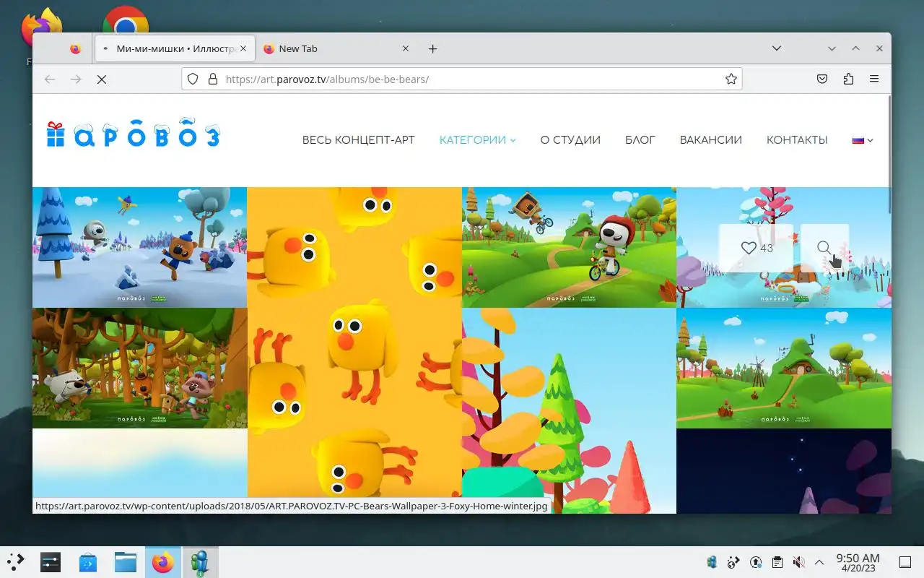Open the ВАКАНСИИ page

coord(710,140)
